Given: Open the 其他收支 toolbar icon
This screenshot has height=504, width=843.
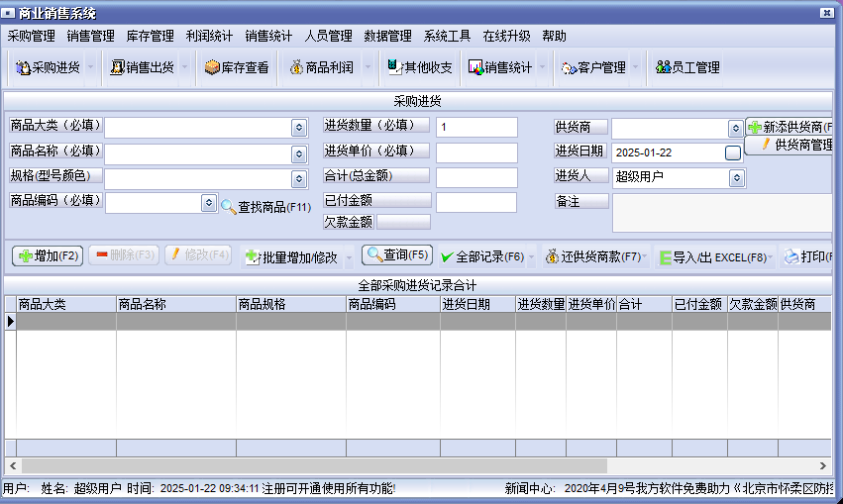Looking at the screenshot, I should pos(395,67).
